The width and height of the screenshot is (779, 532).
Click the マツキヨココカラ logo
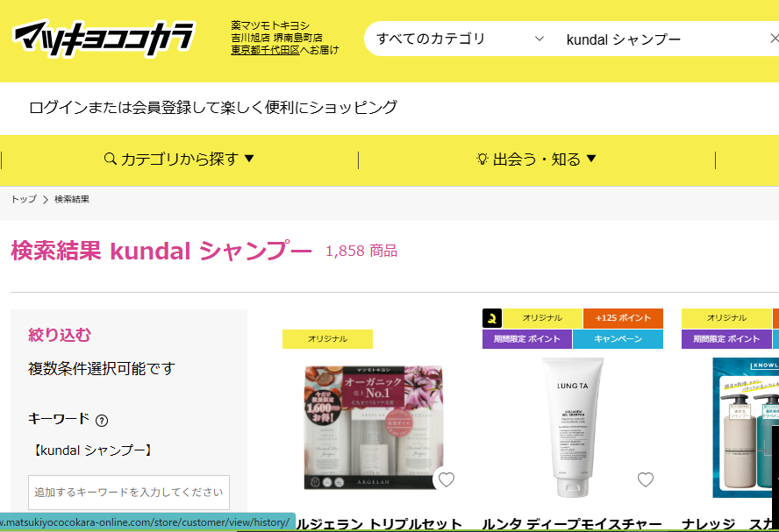tap(104, 39)
